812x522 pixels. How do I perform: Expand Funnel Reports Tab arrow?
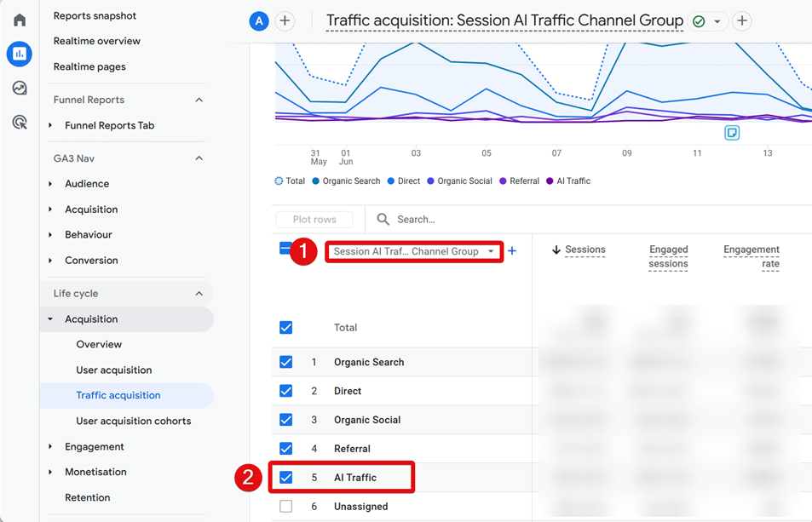(50, 125)
